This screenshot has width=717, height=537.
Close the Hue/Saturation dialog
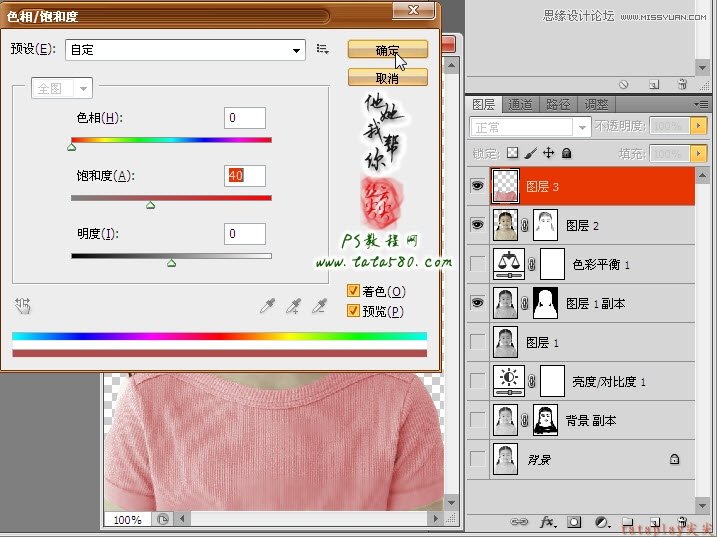(413, 10)
